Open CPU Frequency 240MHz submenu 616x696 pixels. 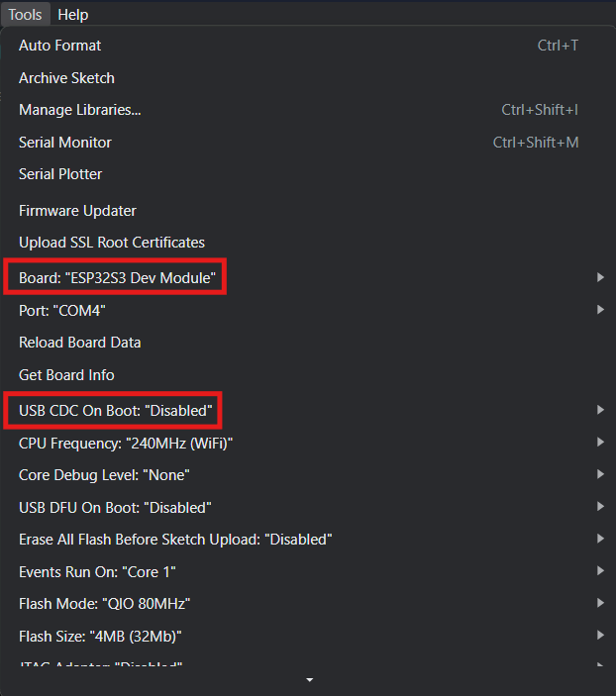coord(126,443)
